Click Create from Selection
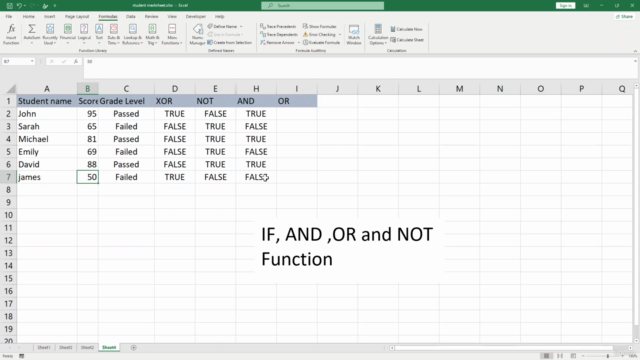 (x=229, y=42)
